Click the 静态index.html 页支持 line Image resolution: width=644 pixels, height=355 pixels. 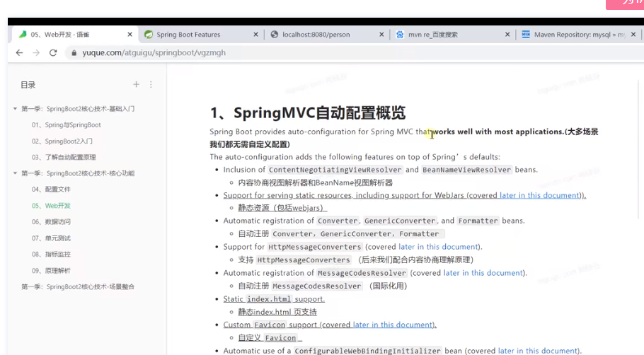(x=277, y=312)
